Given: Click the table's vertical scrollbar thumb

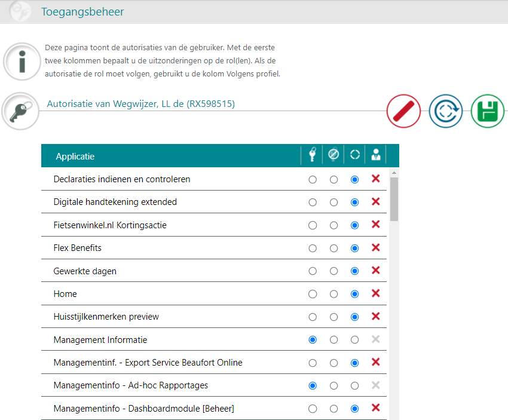Looking at the screenshot, I should click(x=394, y=199).
